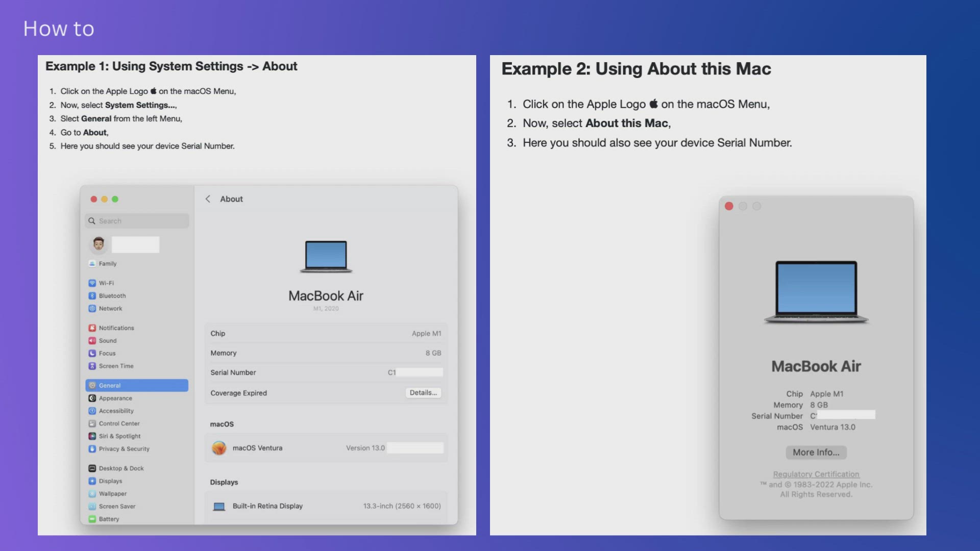Open Network settings icon
Image resolution: width=980 pixels, height=551 pixels.
pyautogui.click(x=92, y=309)
